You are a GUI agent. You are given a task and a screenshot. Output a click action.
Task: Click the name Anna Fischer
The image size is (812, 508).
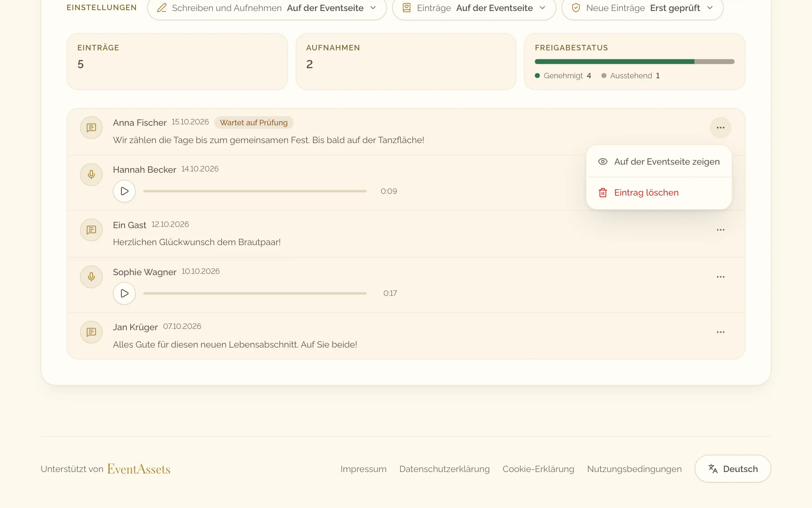coord(140,123)
